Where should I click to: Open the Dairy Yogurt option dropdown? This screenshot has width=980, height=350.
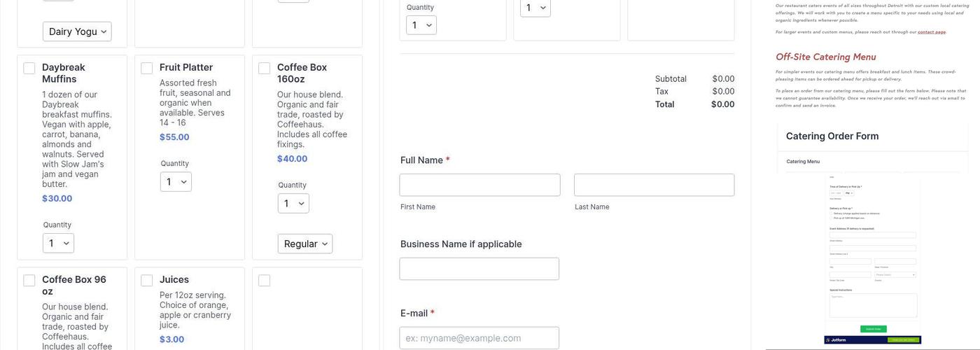77,31
